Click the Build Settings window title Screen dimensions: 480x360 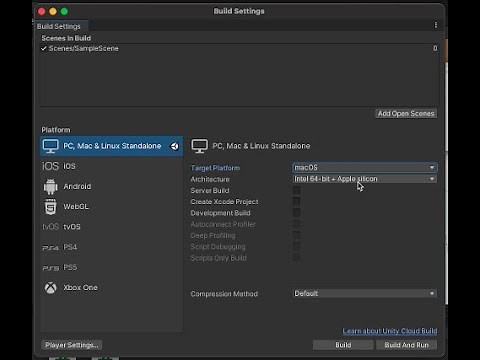[239, 11]
